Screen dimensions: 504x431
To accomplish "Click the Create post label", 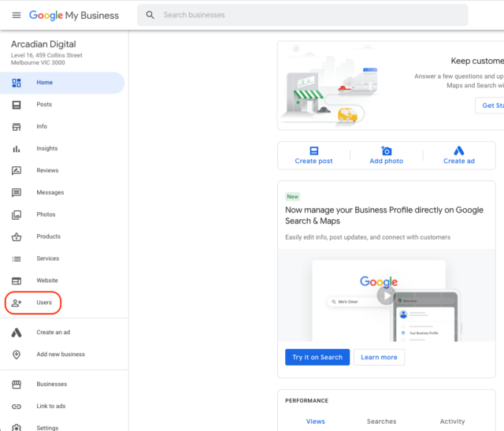I will (x=313, y=162).
